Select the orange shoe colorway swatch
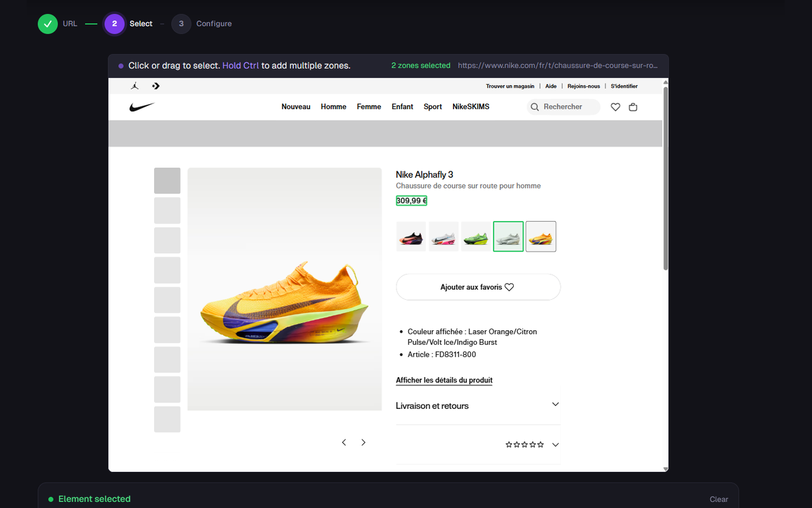This screenshot has width=812, height=508. [x=541, y=236]
